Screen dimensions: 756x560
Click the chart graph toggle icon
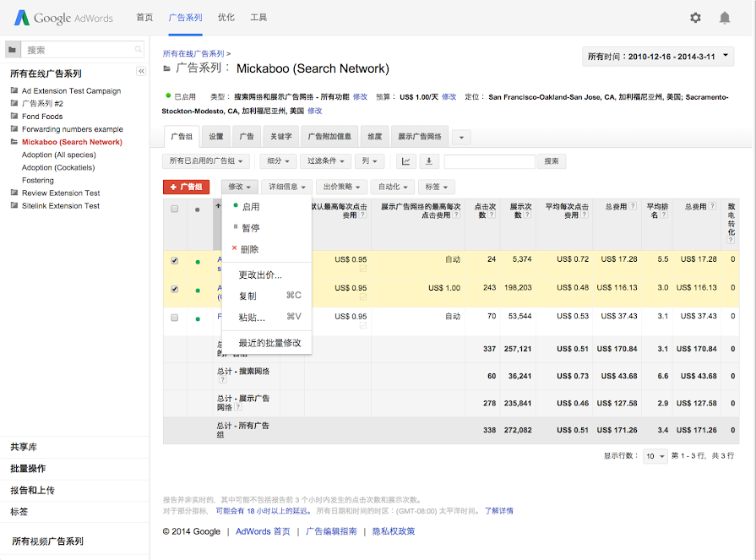406,161
